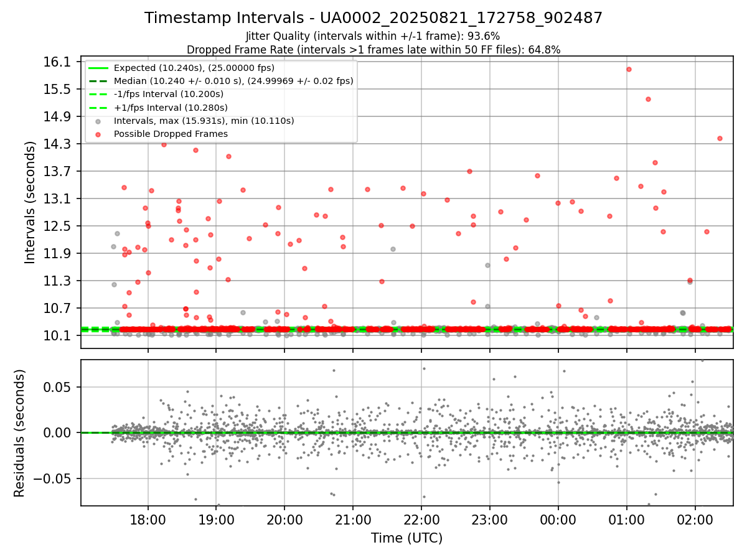747x560 pixels.
Task: Click the highest red point near 15.9 seconds
Action: point(629,69)
